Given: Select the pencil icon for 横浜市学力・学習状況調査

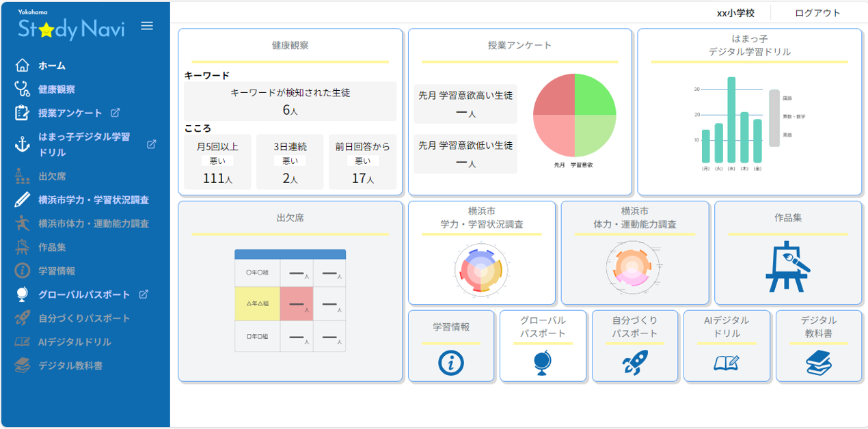Looking at the screenshot, I should click(x=23, y=200).
